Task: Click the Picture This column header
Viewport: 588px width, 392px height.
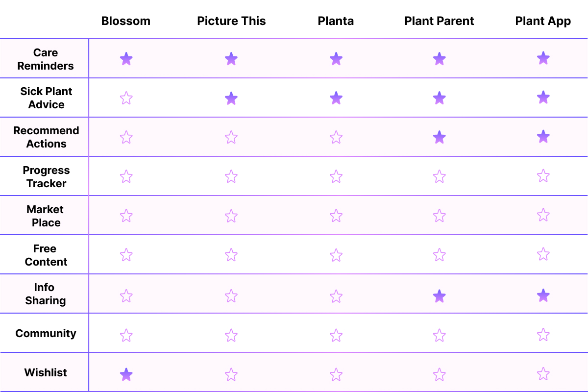Action: 231,21
